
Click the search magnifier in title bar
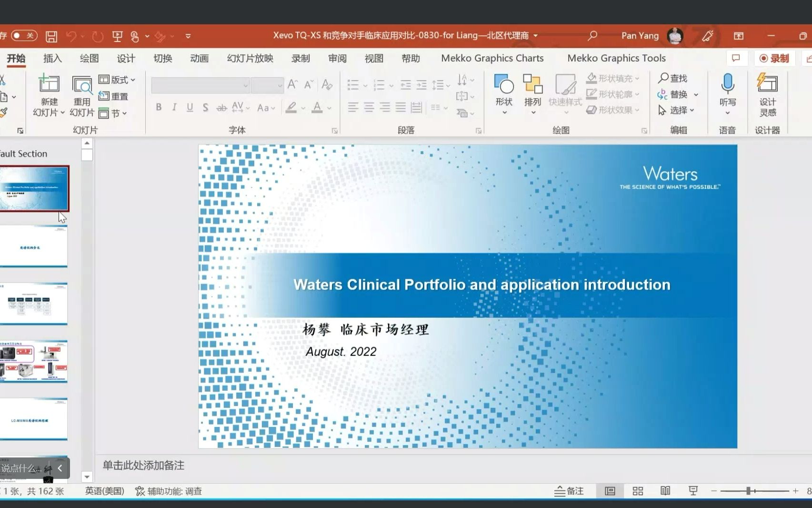pos(592,36)
